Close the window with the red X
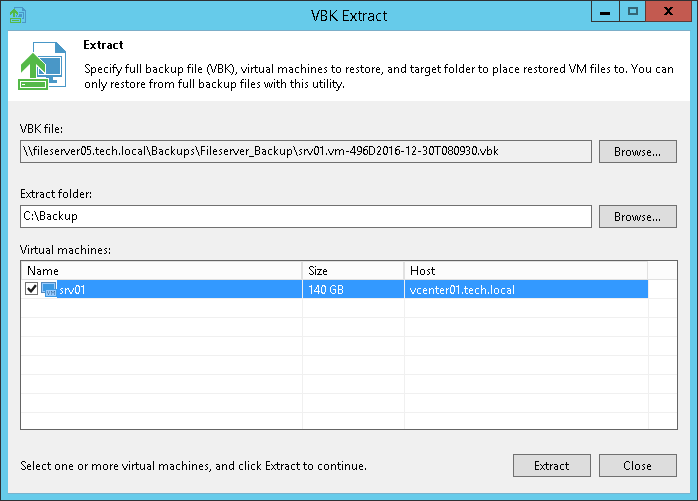698x501 pixels. pos(667,13)
